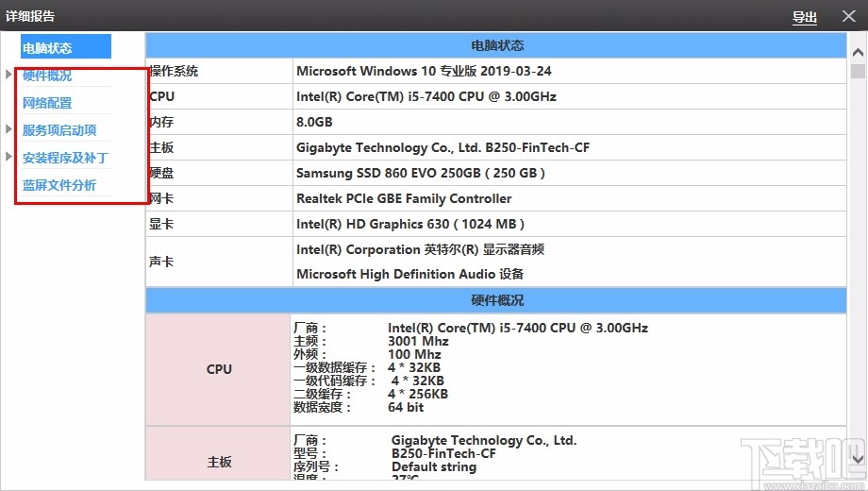Select the 内存 row label

coord(161,122)
